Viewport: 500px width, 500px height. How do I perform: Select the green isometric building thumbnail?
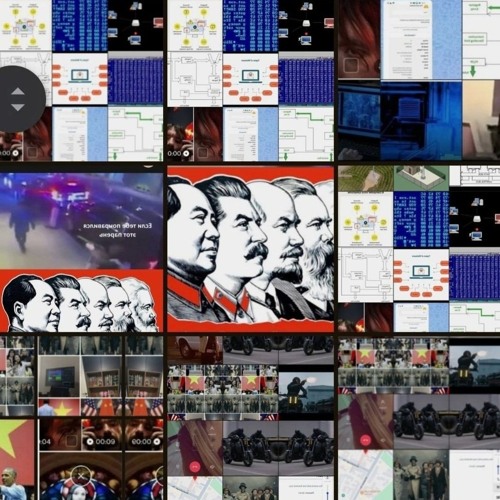click(x=421, y=178)
